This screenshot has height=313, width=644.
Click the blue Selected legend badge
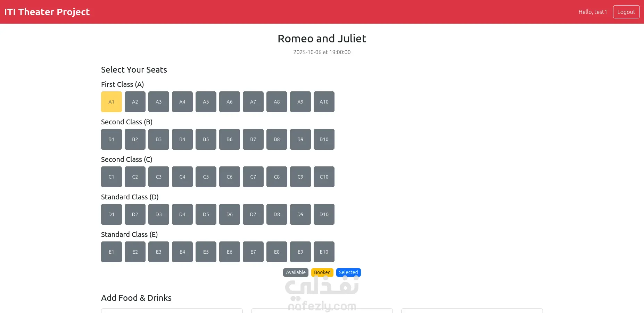(x=348, y=272)
